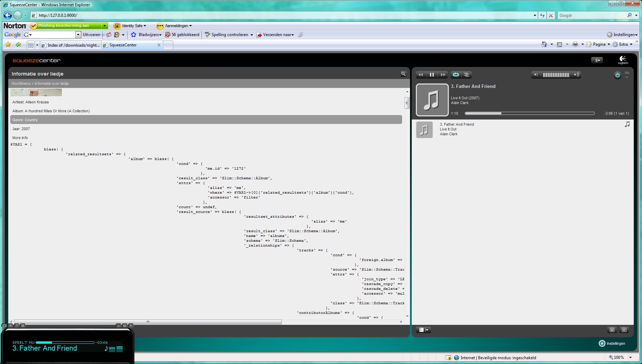Open the playlist view options dropdown
This screenshot has width=642, height=364.
[423, 330]
